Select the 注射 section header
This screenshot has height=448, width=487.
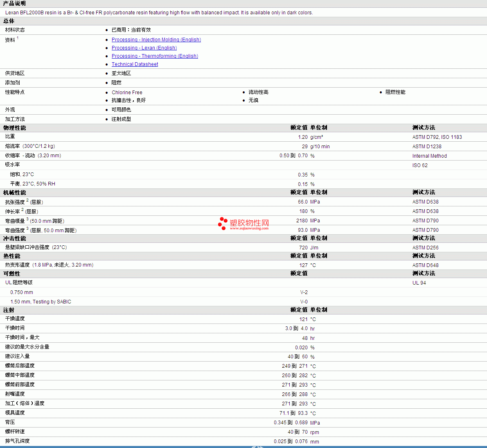point(9,310)
